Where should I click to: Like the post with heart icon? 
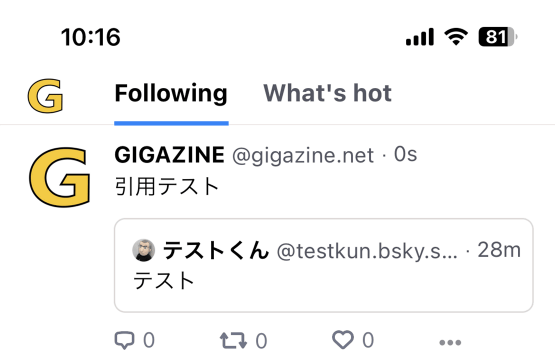pos(343,340)
